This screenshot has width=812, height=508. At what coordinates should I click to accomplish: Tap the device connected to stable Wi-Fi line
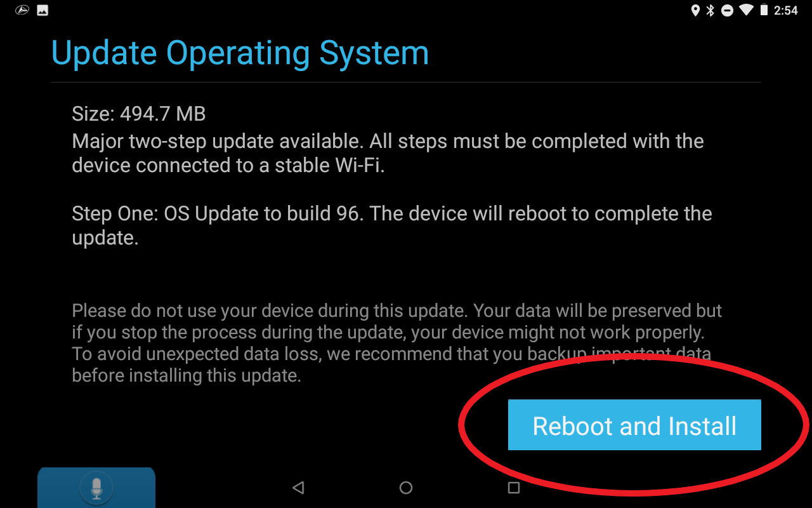(x=228, y=166)
